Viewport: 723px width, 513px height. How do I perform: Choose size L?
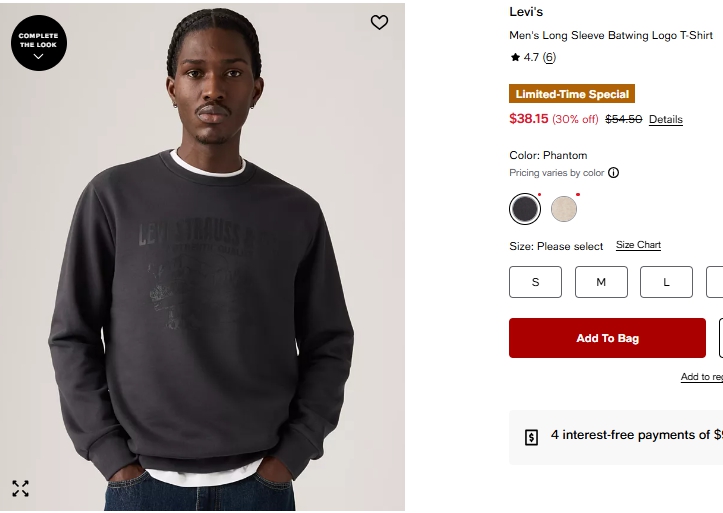(666, 282)
